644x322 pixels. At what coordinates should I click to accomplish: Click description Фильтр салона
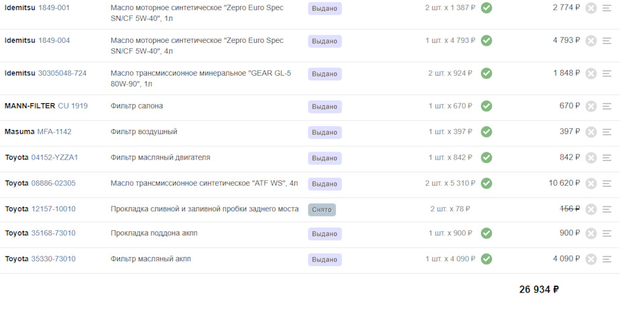click(x=136, y=105)
